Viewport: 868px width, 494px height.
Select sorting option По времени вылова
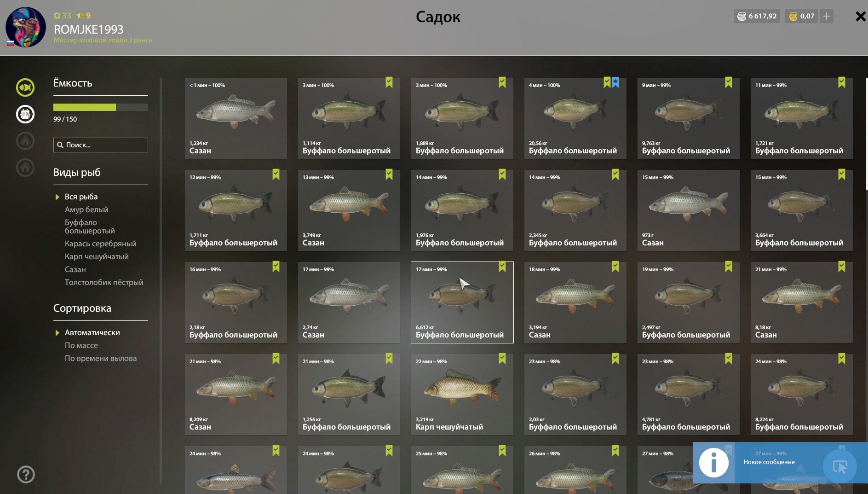(101, 358)
